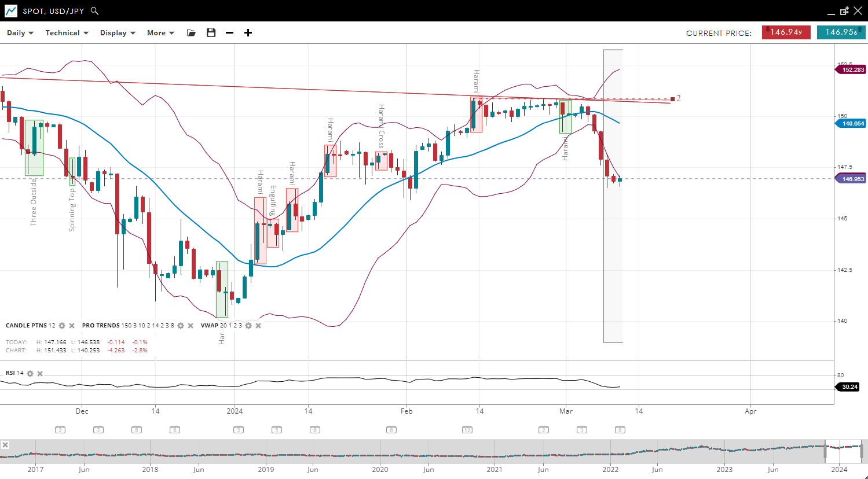This screenshot has height=479, width=868.
Task: Open the More menu
Action: (x=160, y=33)
